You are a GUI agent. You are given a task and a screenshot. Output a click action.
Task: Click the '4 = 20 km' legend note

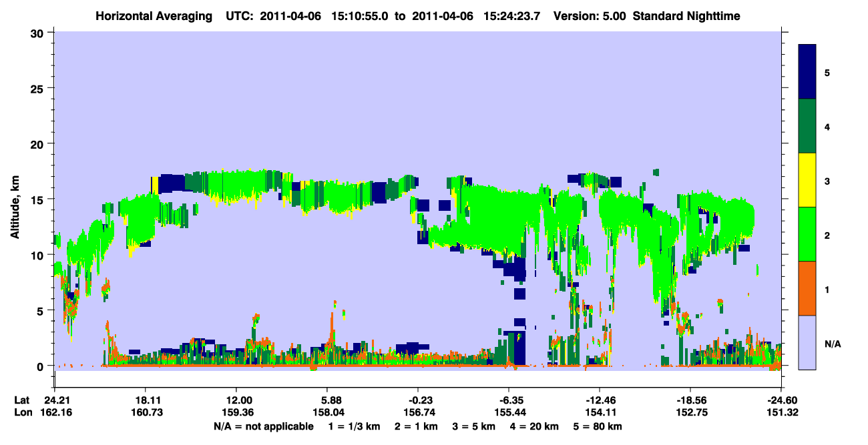(535, 426)
